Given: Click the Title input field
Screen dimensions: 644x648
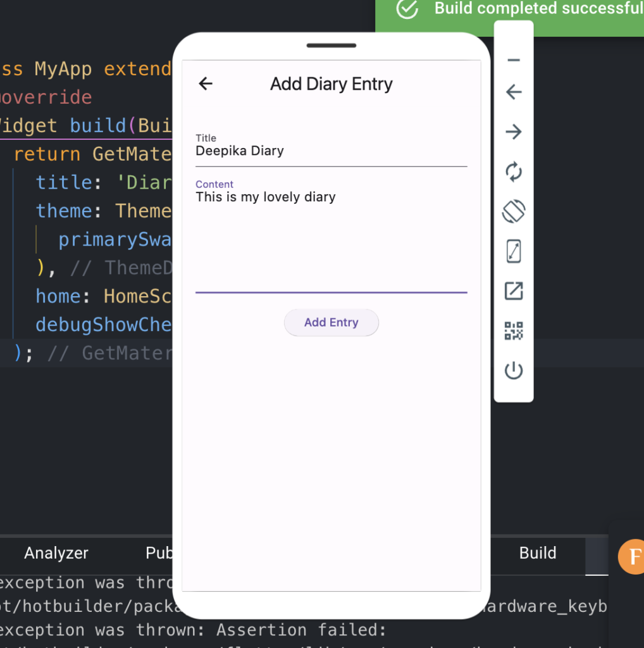Looking at the screenshot, I should [331, 149].
